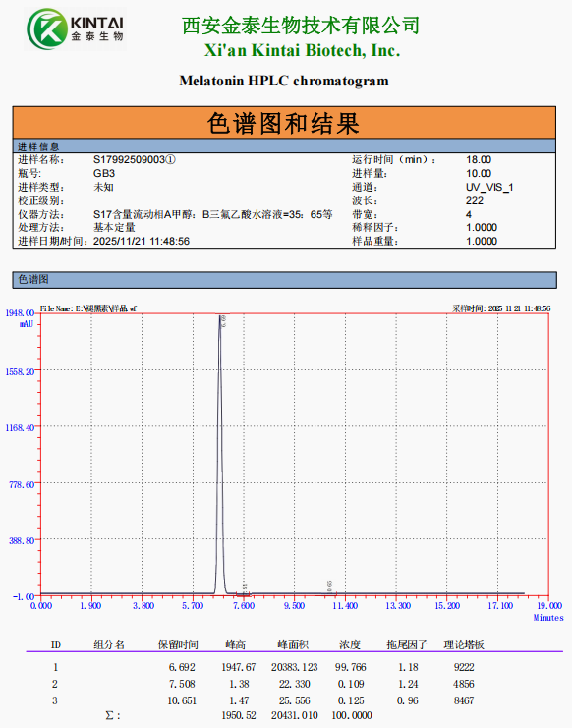
Task: Click the 拖尾因子 column header
Action: click(407, 644)
